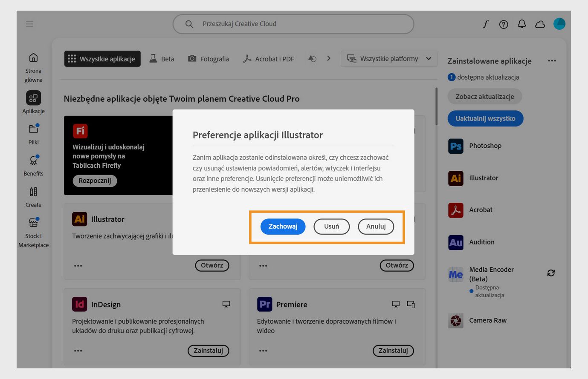Image resolution: width=588 pixels, height=379 pixels.
Task: Click the Premiere desktop monitor icon
Action: 396,304
